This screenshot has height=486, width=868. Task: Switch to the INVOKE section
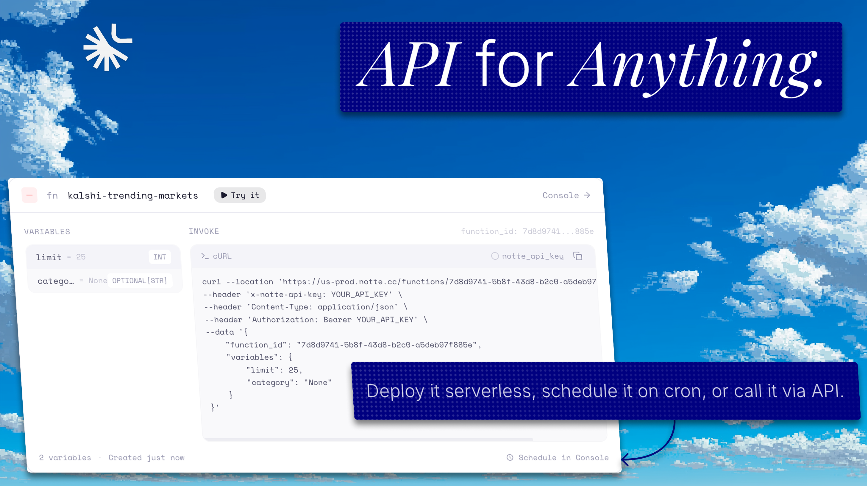[204, 231]
